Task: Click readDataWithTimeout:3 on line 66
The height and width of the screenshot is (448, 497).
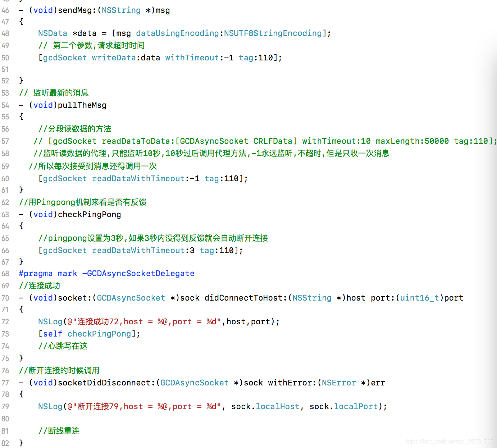Action: [143, 251]
